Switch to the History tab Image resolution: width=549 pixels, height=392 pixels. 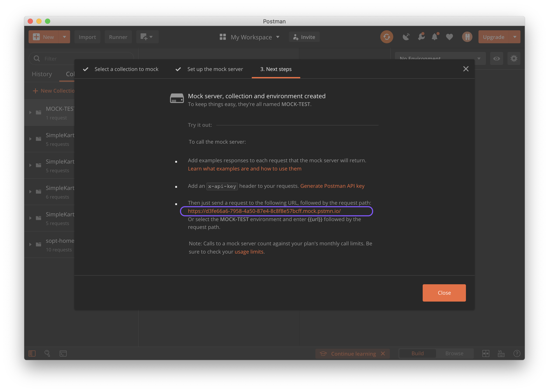pos(42,74)
